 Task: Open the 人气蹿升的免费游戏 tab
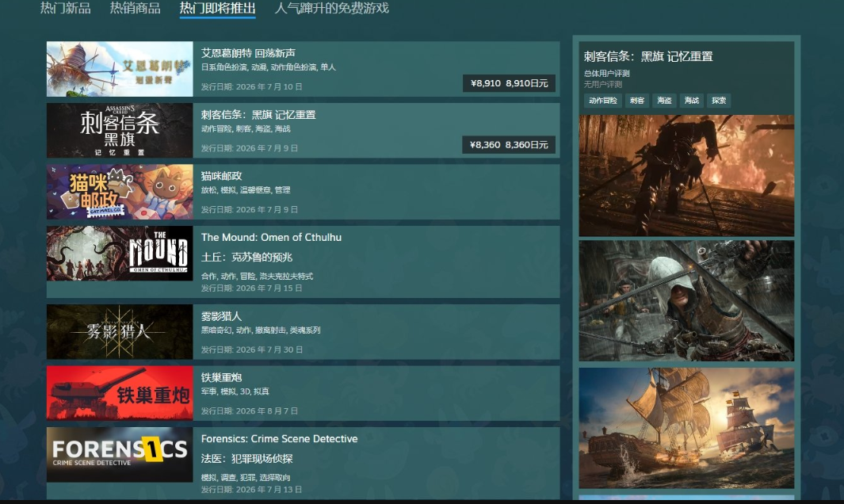[x=331, y=8]
